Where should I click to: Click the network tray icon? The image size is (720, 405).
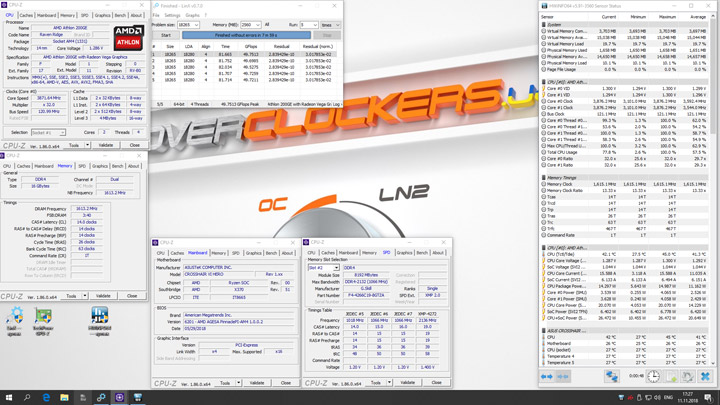[648, 398]
